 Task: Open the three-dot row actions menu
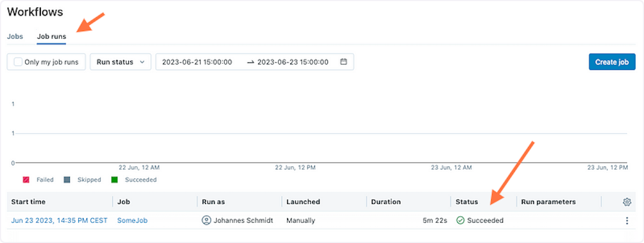[626, 220]
